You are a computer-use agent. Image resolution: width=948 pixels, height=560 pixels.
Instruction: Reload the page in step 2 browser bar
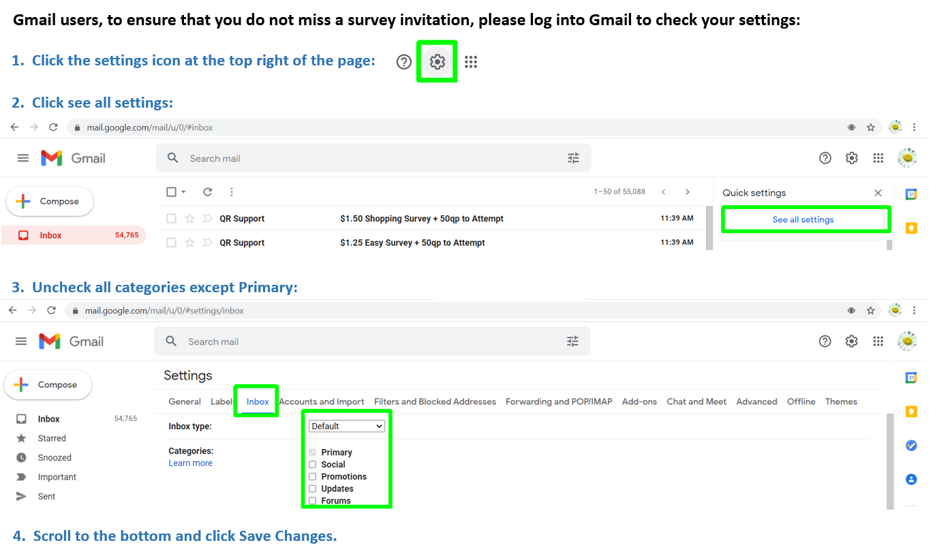pyautogui.click(x=53, y=127)
